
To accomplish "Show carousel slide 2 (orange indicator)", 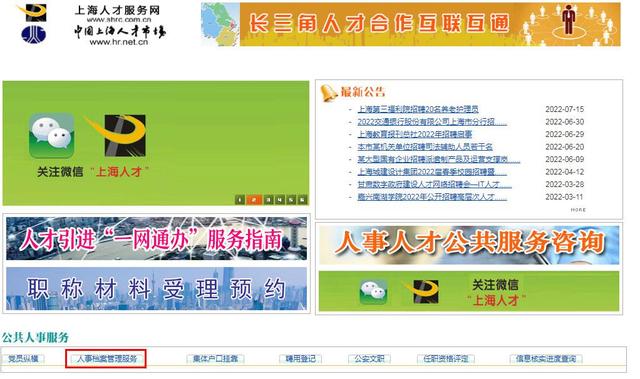I will [254, 199].
